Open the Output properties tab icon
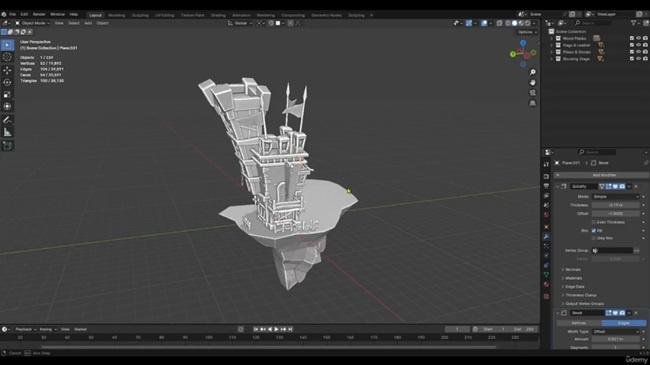The image size is (650, 365). (x=546, y=186)
